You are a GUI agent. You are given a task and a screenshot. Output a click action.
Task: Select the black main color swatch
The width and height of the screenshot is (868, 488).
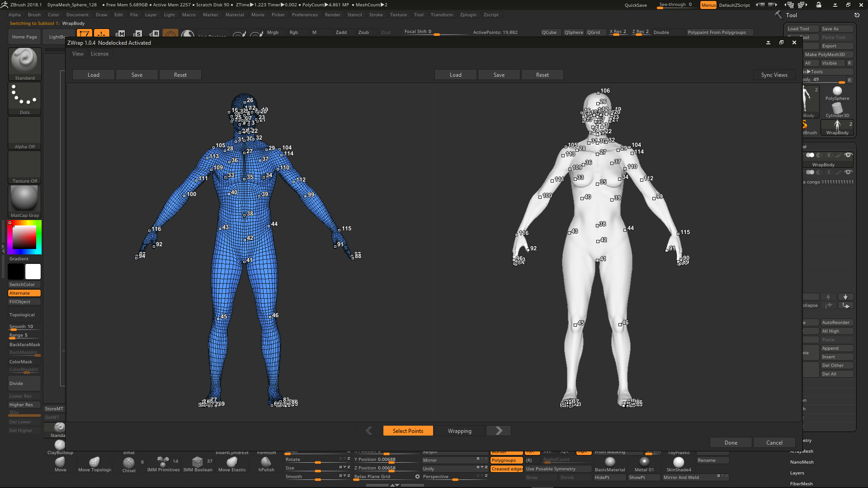[16, 272]
